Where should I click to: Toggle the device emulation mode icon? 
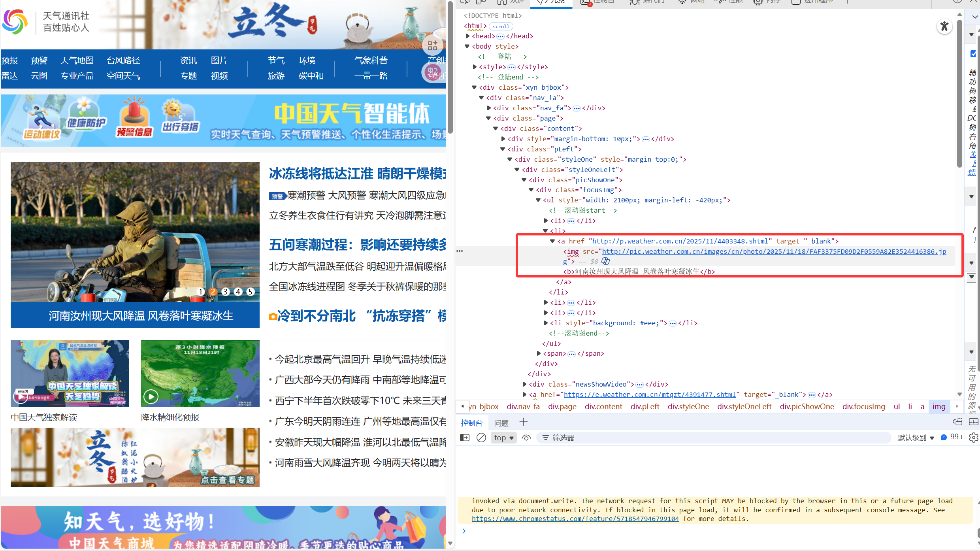pos(481,2)
